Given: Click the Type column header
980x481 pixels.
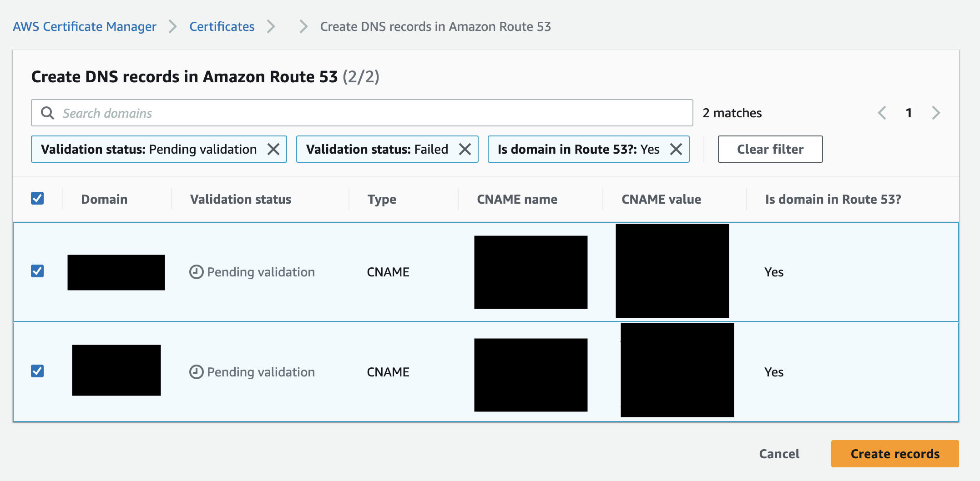Looking at the screenshot, I should [x=382, y=200].
